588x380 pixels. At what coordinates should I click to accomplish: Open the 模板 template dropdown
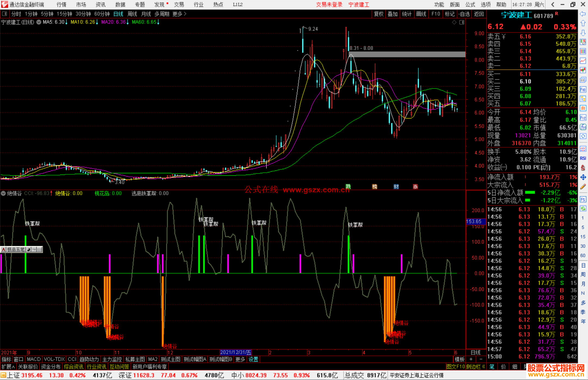tap(460, 359)
